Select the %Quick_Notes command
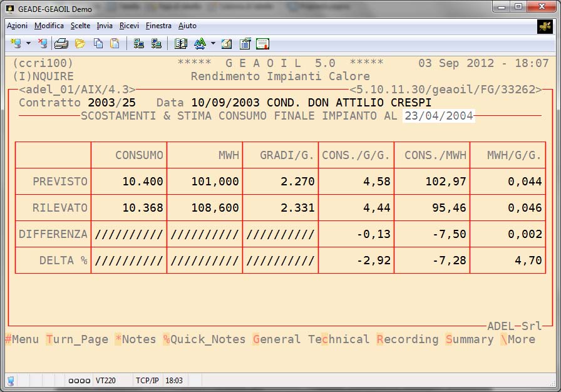The image size is (561, 392). coord(204,339)
